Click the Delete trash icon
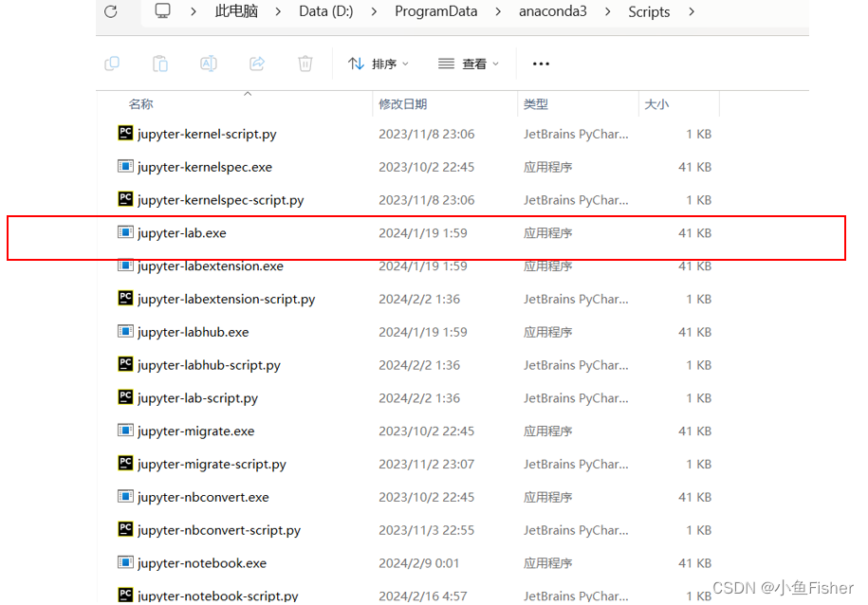 pyautogui.click(x=304, y=63)
